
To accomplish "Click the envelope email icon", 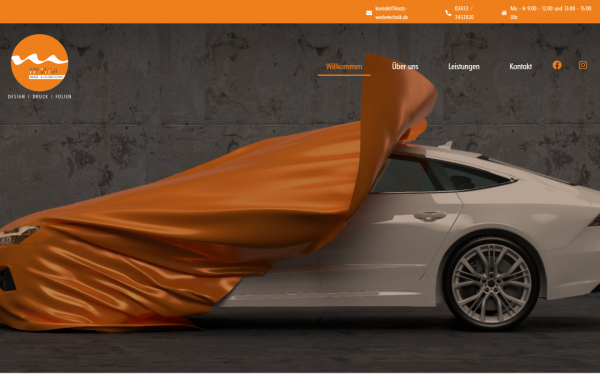I will coord(369,13).
